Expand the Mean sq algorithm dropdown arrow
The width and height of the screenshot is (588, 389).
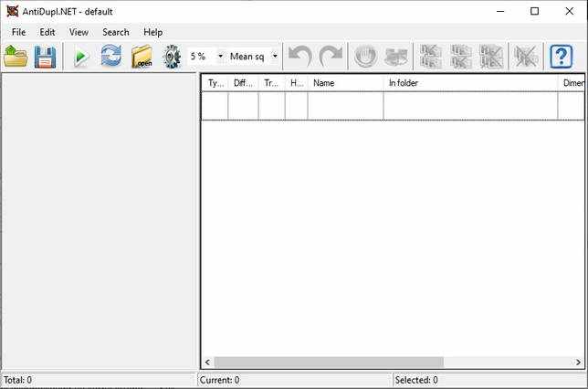[x=275, y=57]
